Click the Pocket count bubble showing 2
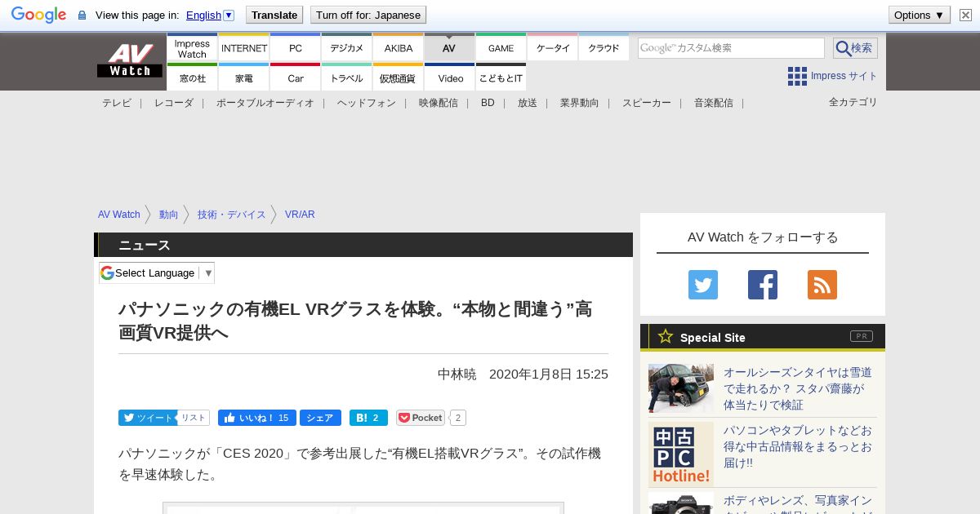The image size is (980, 514). tap(458, 418)
